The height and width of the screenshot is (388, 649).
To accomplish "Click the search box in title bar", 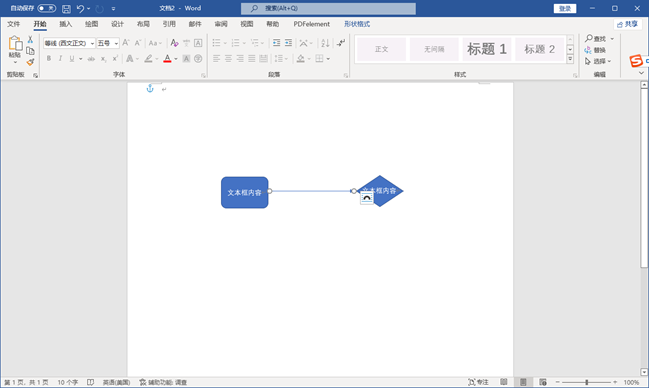I will [328, 8].
